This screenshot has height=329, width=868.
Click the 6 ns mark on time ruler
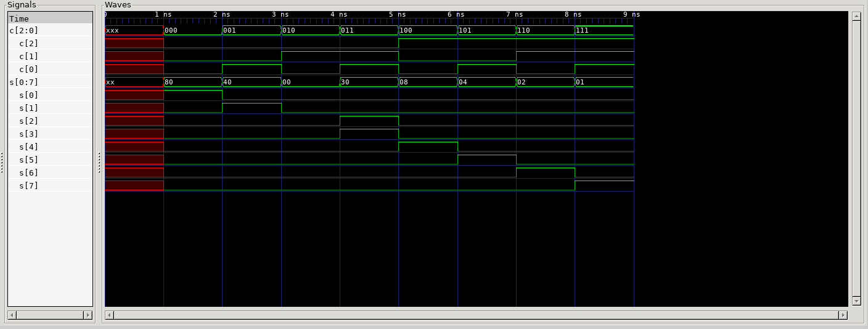457,14
